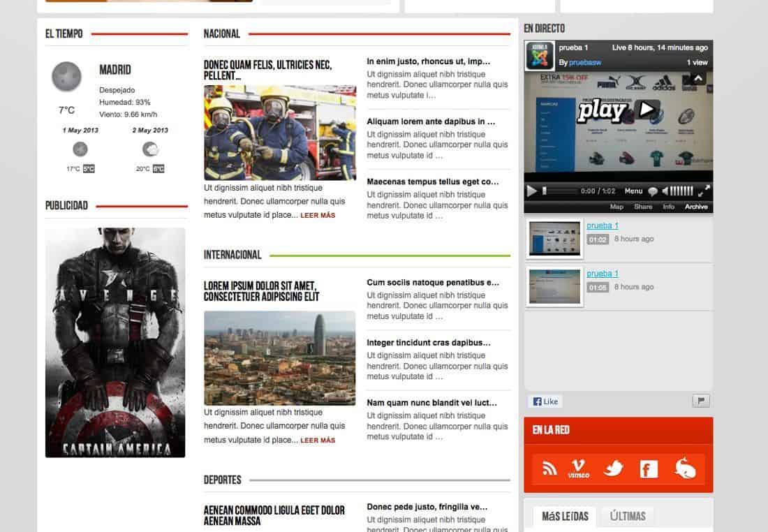The height and width of the screenshot is (532, 768).
Task: Toggle fullscreen on the video player
Action: (704, 191)
